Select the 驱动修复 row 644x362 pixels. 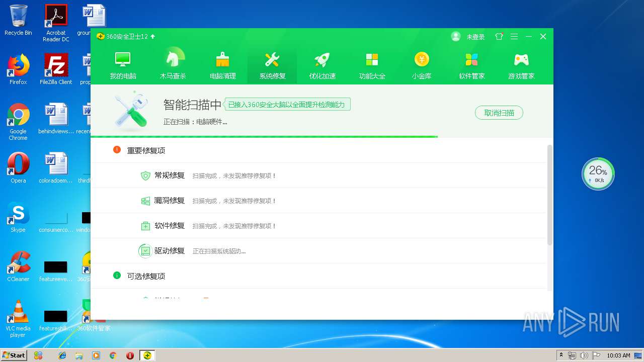tap(319, 251)
